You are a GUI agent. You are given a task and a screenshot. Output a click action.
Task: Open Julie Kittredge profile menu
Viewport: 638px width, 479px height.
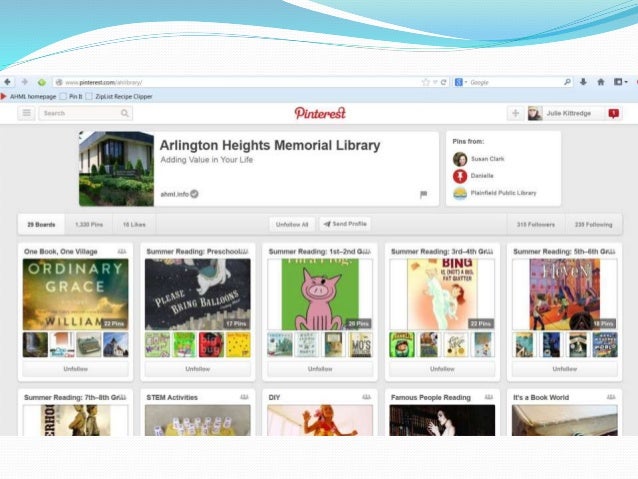(563, 113)
